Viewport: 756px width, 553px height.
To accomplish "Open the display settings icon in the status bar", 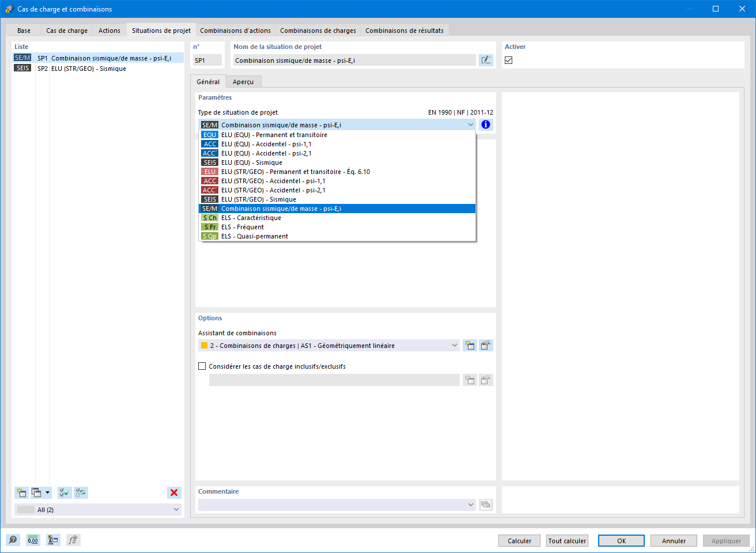I will [x=54, y=540].
